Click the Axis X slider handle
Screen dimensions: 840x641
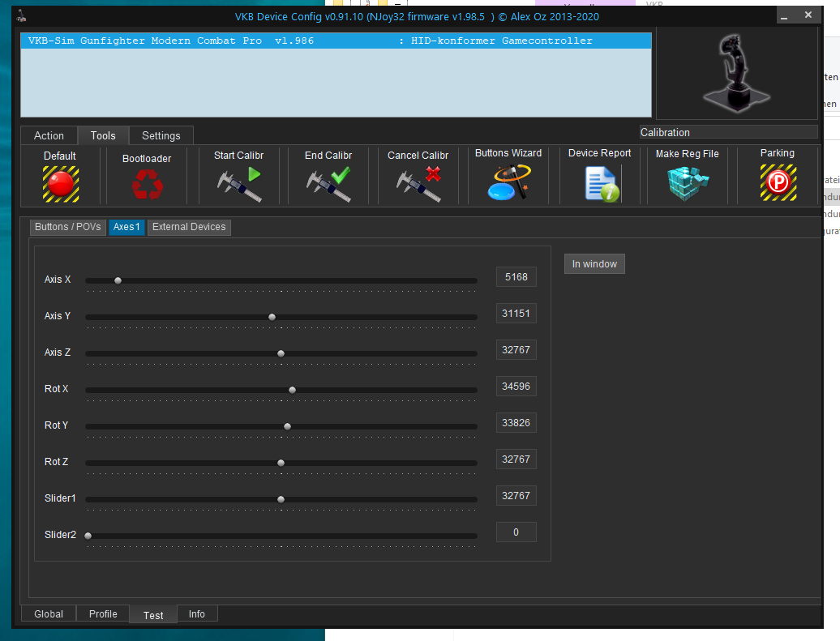point(118,280)
